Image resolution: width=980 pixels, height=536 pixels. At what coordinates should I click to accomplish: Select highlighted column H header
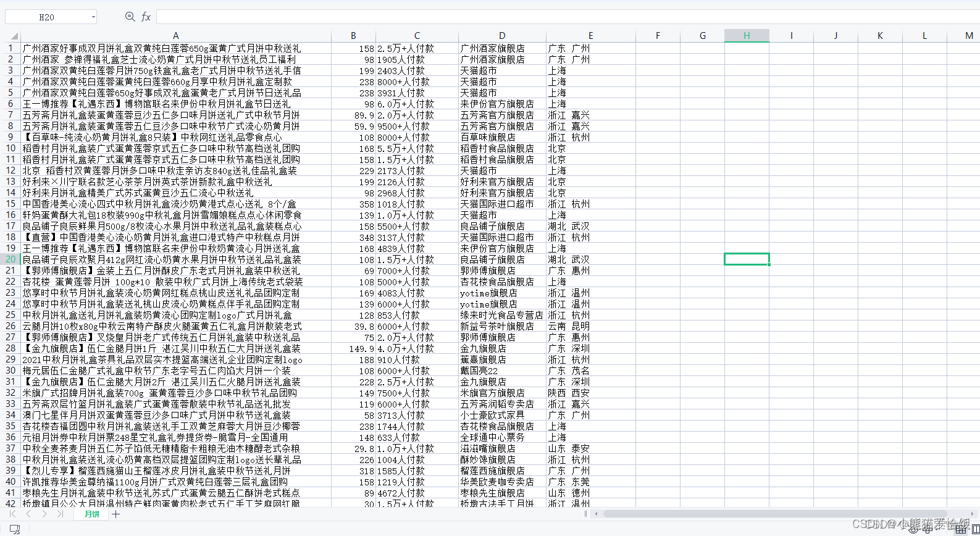[747, 36]
